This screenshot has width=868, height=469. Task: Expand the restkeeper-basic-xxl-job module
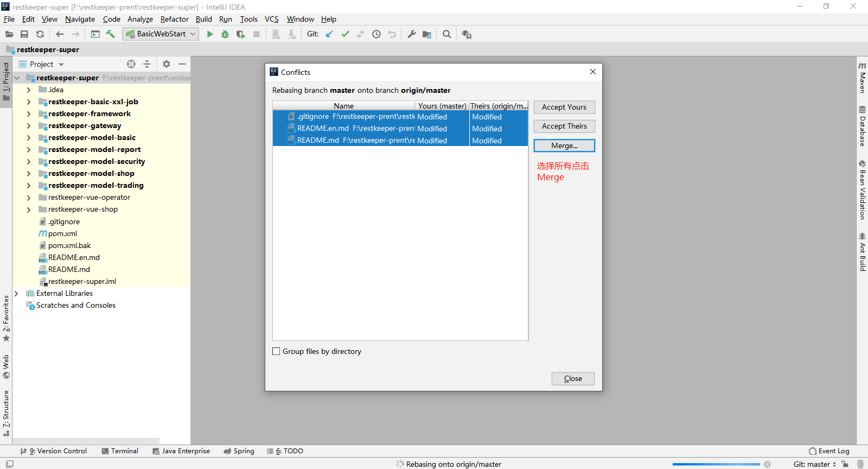(x=29, y=102)
